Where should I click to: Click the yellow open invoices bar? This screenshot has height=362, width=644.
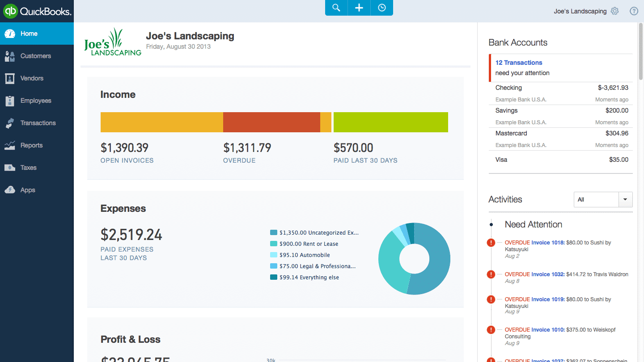coord(162,122)
